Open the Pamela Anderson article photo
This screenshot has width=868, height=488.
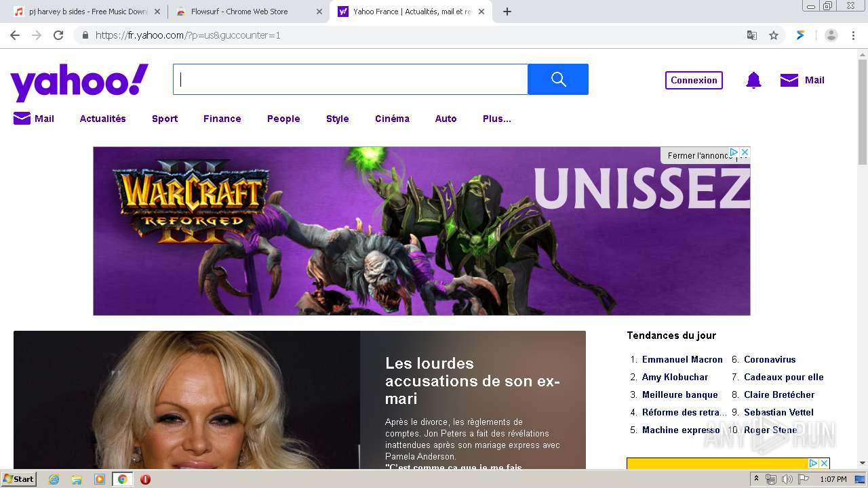point(186,400)
